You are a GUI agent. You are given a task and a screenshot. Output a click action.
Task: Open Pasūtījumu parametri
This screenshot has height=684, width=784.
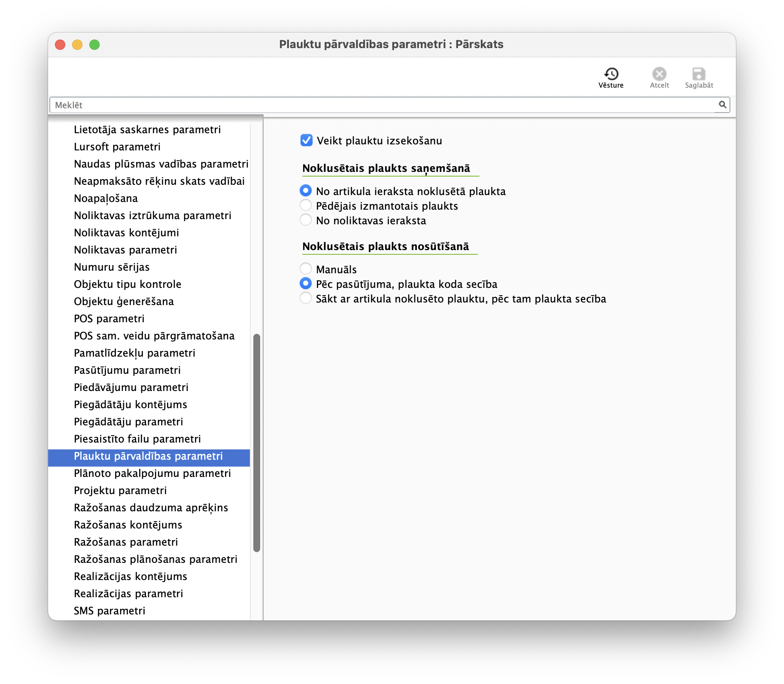(x=149, y=370)
